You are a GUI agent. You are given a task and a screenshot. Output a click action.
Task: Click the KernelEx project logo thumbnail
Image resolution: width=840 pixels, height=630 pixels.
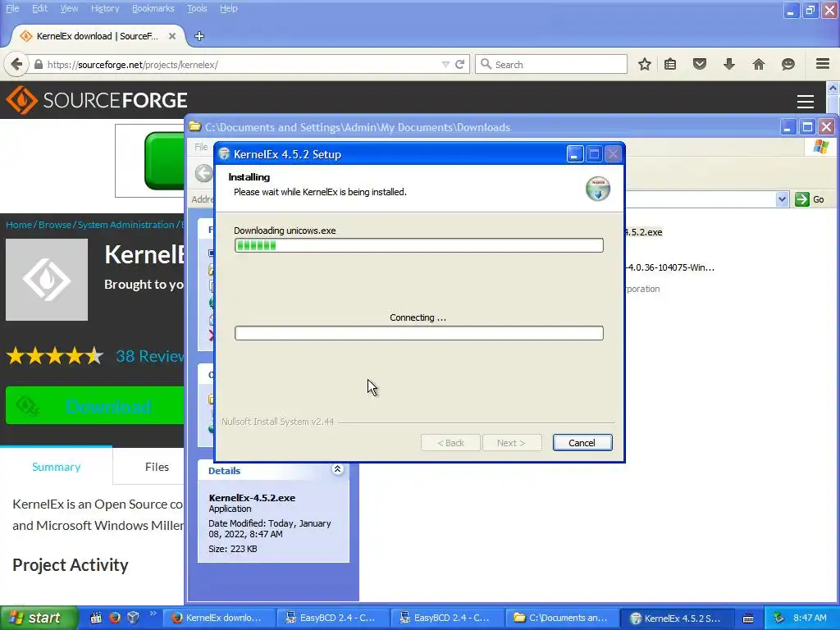point(47,280)
